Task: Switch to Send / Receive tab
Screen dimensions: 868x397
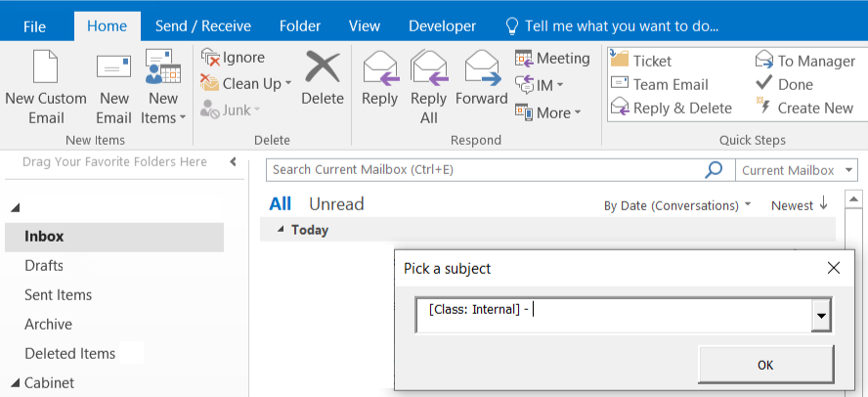Action: coord(203,26)
